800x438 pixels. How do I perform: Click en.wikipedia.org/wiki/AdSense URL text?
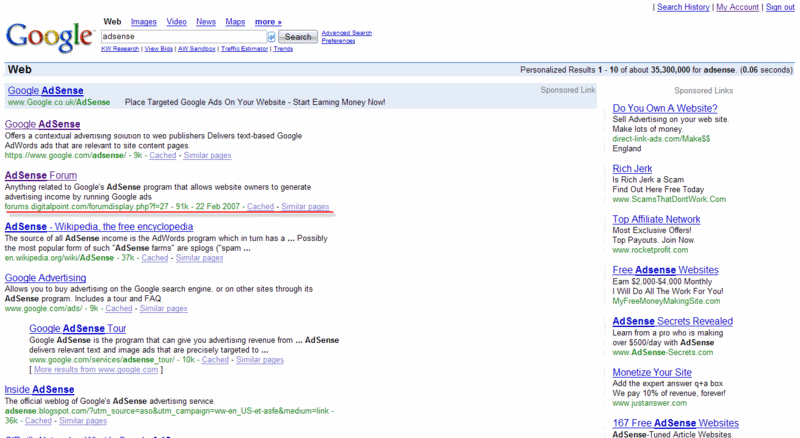(x=59, y=258)
